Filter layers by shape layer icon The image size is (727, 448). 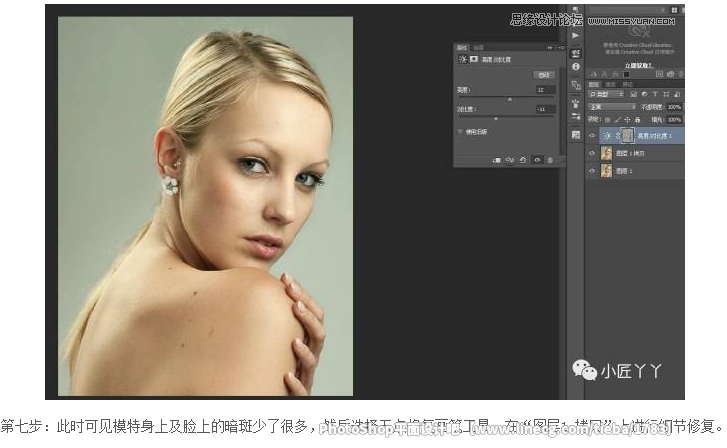point(666,94)
